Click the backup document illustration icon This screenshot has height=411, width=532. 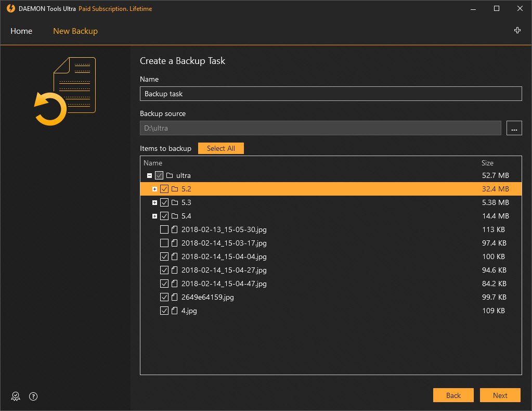(x=66, y=92)
